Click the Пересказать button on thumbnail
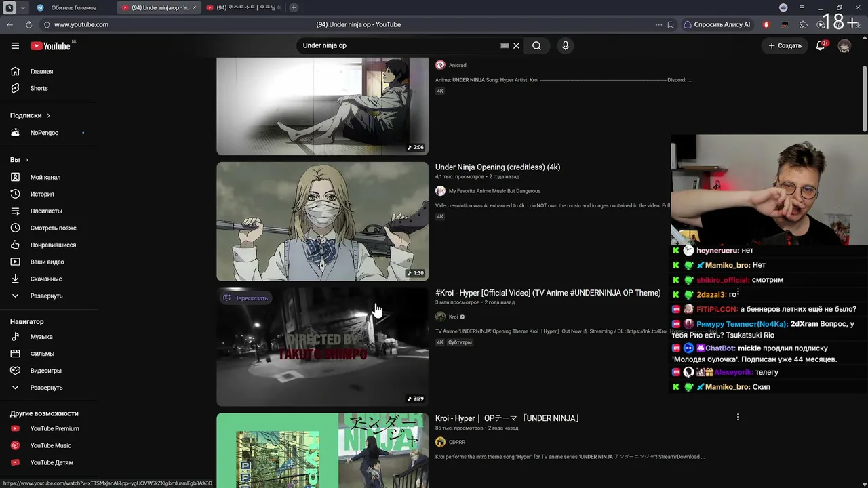Screen dimensions: 868x488 pyautogui.click(x=245, y=298)
